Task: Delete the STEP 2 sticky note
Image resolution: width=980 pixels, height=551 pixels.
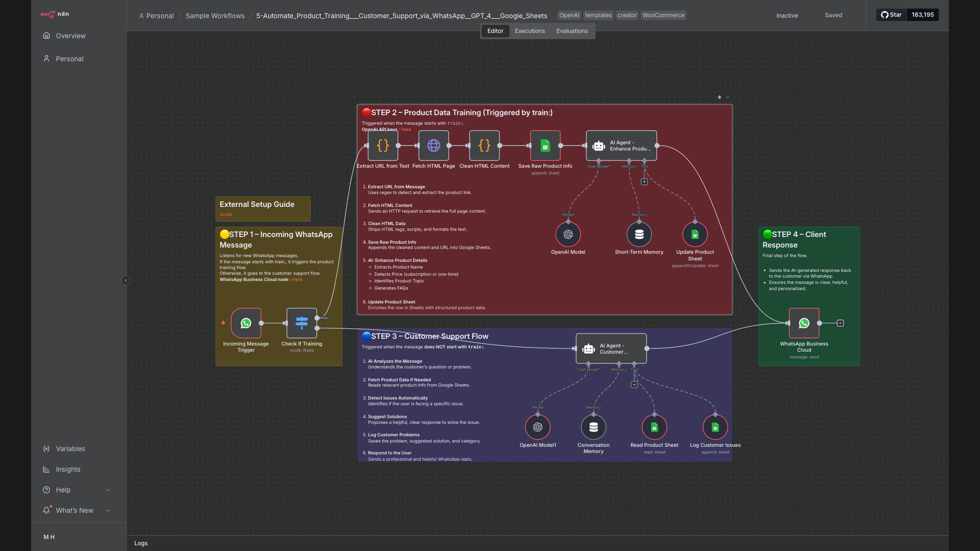Action: click(x=719, y=97)
